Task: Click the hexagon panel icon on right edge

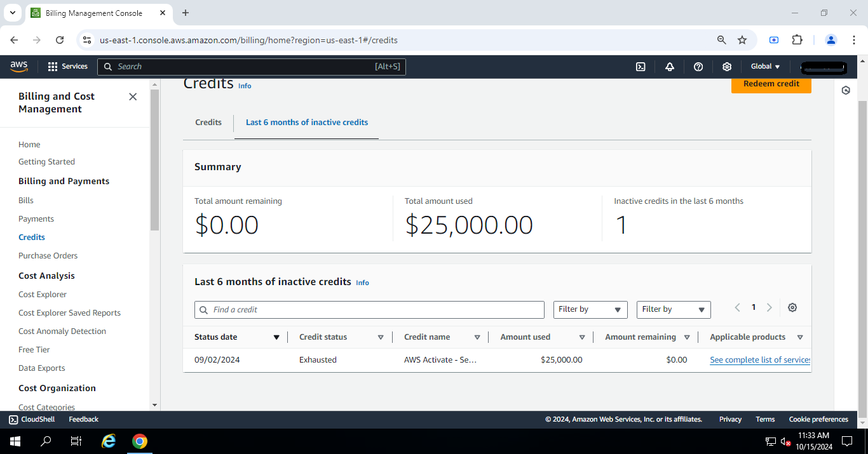Action: coord(846,90)
